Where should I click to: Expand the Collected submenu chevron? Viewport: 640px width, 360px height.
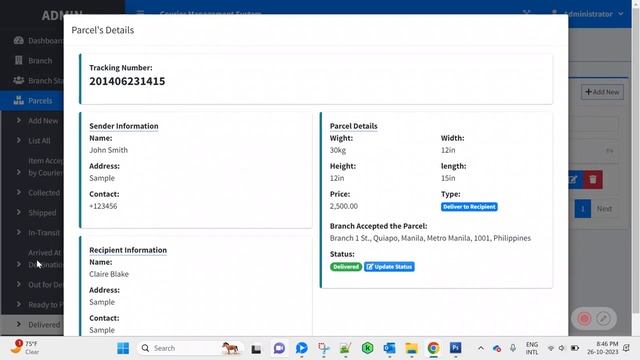(19, 192)
